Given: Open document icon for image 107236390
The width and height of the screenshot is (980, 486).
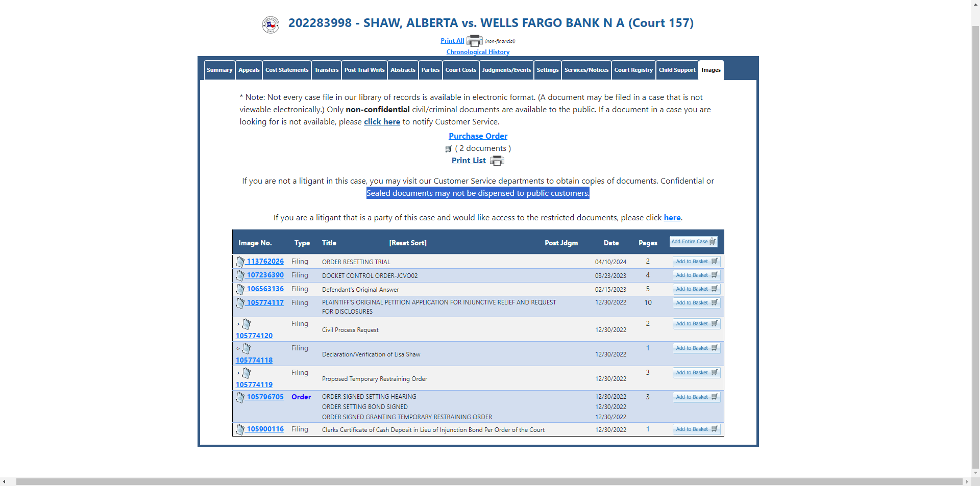Looking at the screenshot, I should (240, 275).
